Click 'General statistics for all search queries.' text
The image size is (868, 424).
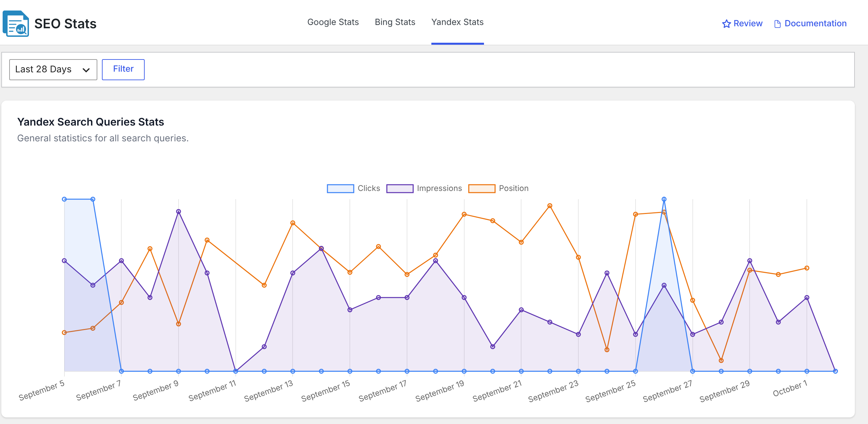(103, 138)
